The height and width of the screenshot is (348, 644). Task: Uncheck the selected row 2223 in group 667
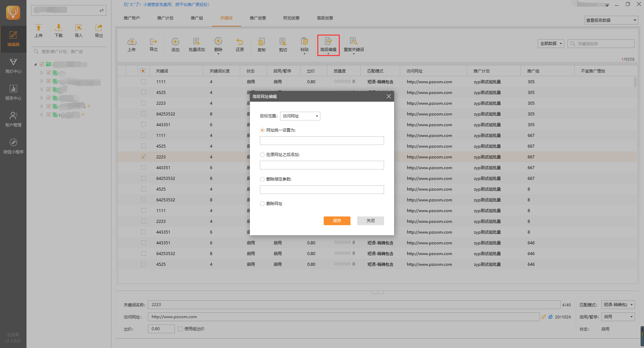[144, 157]
